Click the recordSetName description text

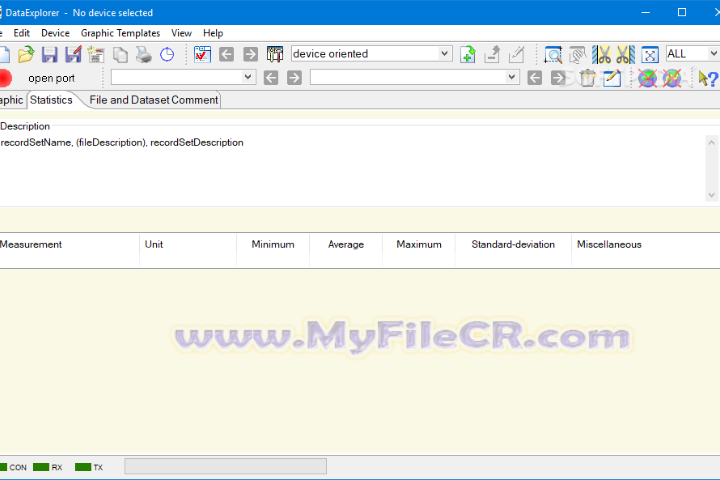pyautogui.click(x=122, y=142)
